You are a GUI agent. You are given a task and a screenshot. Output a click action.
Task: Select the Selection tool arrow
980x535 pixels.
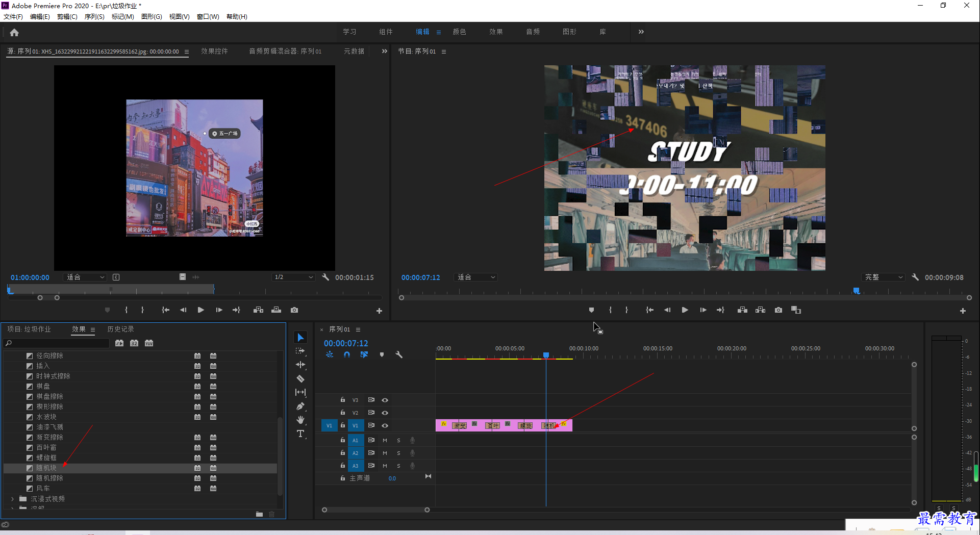click(300, 338)
